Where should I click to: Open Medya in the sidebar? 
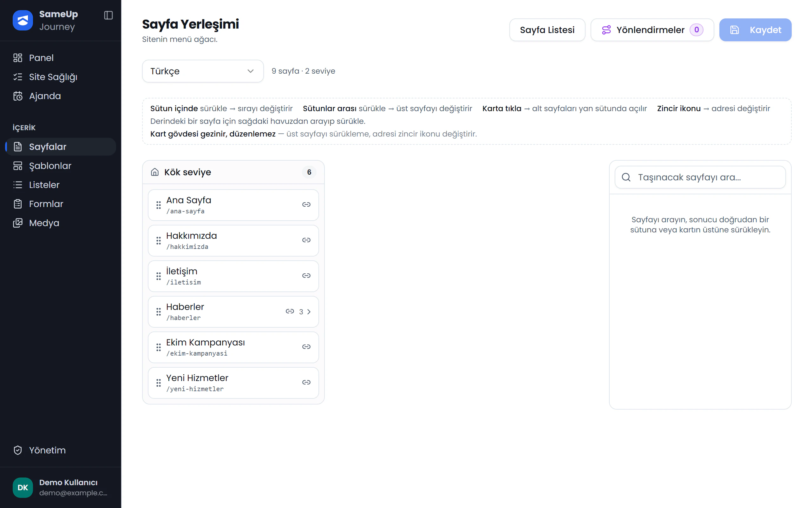coord(61,223)
